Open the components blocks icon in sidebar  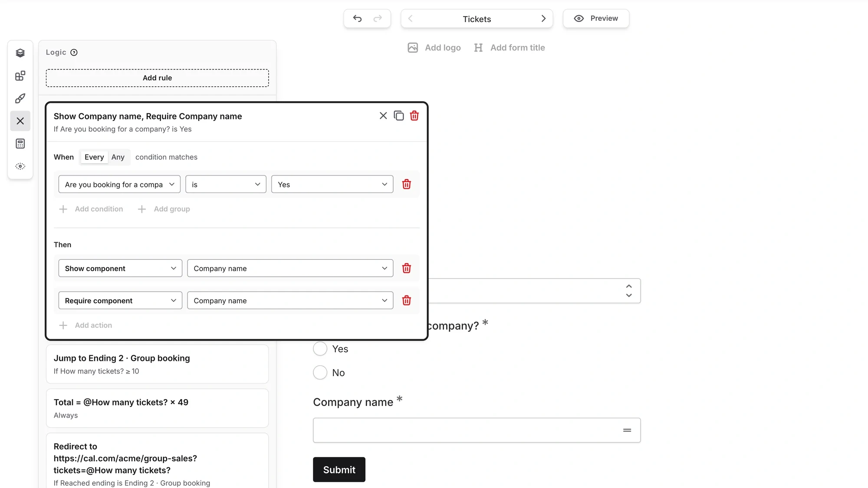click(x=20, y=76)
